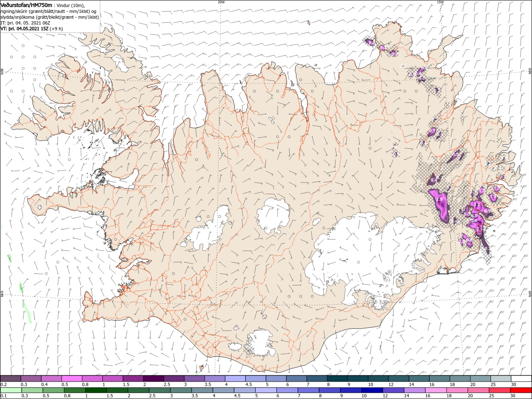Click the dark purple 2–2.5 snow swatch

tap(153, 378)
